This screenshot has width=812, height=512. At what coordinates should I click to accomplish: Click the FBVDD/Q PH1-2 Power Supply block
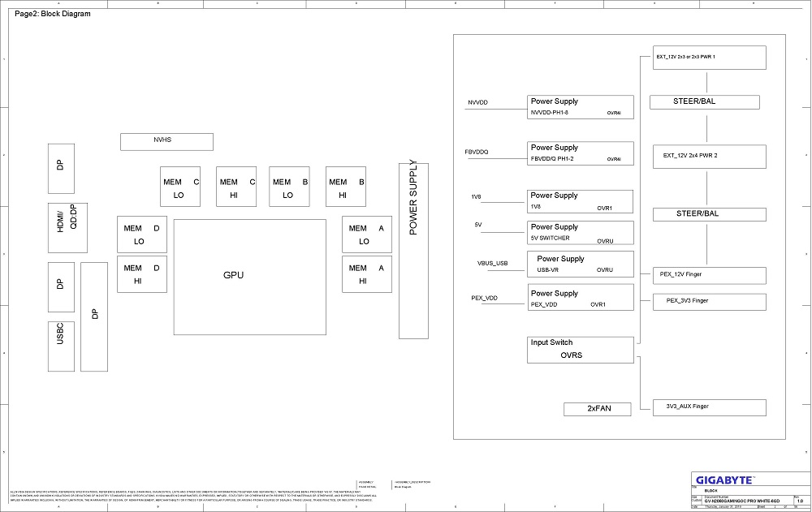tap(580, 153)
